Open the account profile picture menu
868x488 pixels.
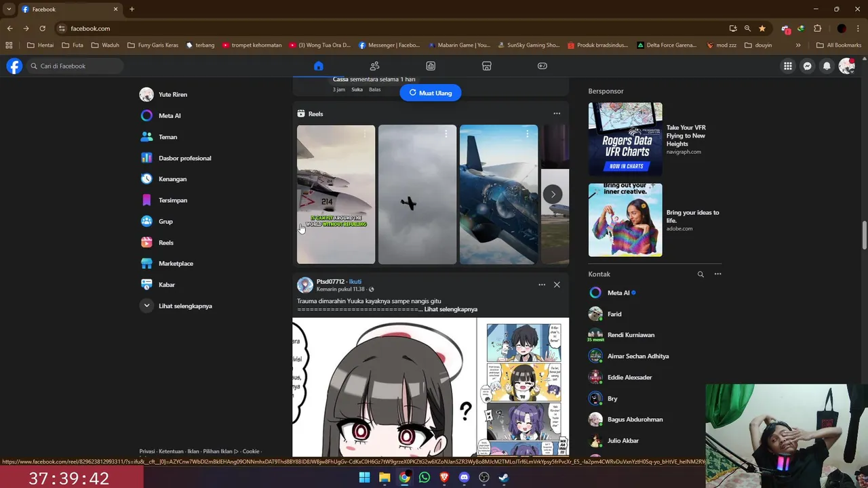coord(846,66)
